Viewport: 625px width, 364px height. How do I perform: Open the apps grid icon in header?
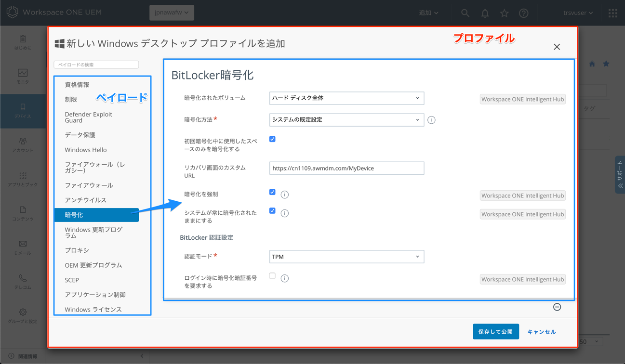coord(613,13)
